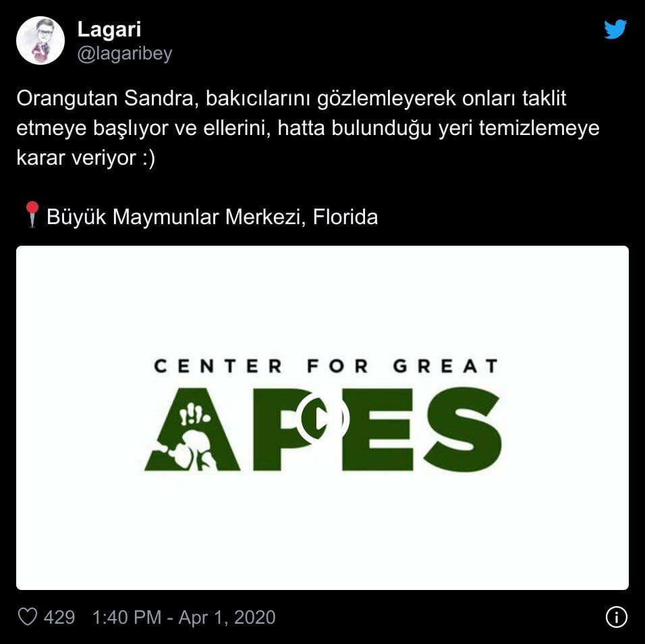Image resolution: width=645 pixels, height=644 pixels.
Task: Click the 1:40 PM time text
Action: click(x=127, y=617)
